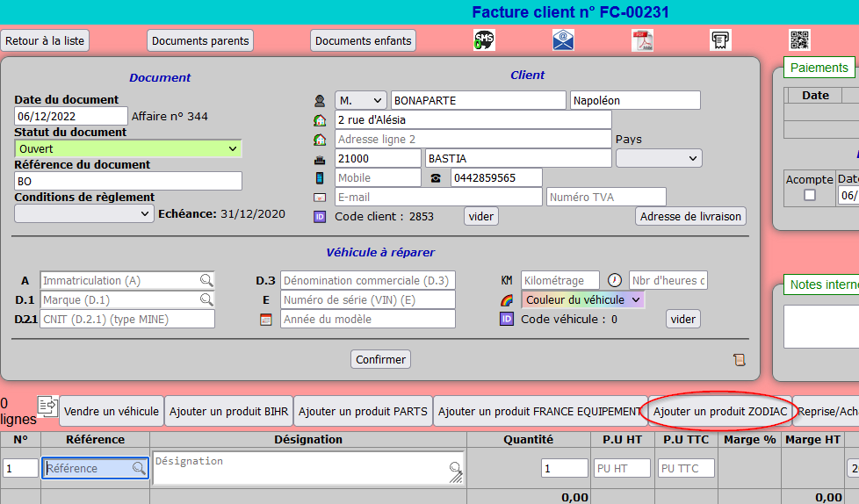The height and width of the screenshot is (504, 859).
Task: Click the receipt printer icon
Action: pos(720,40)
